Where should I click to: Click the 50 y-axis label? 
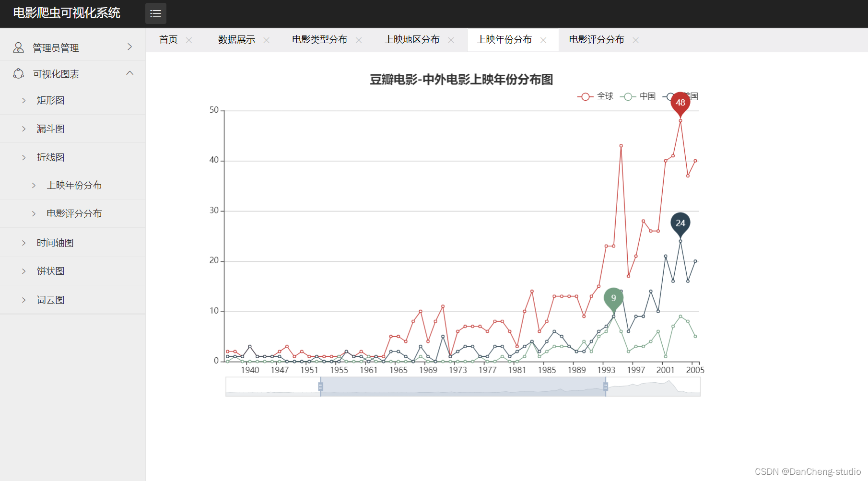214,110
